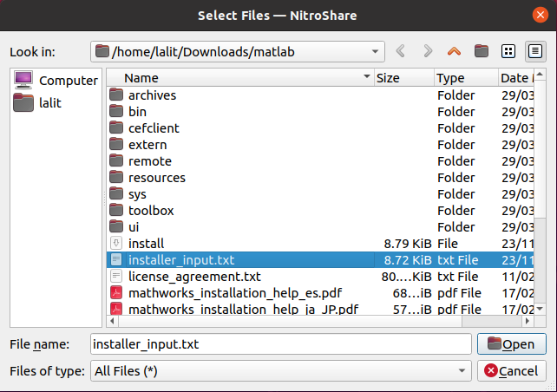Screen dimensions: 557x392
Task: Select the ui folder icon
Action: (116, 226)
